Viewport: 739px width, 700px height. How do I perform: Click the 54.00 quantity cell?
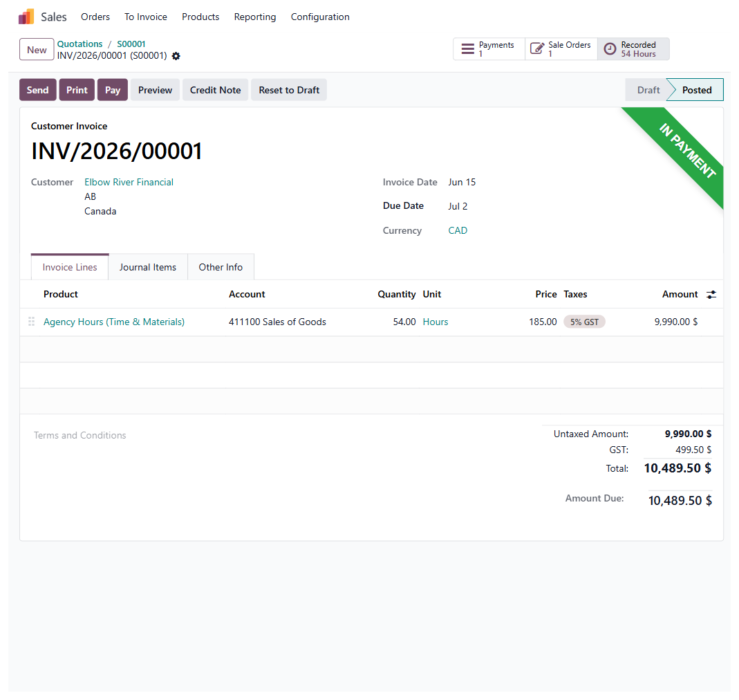404,322
